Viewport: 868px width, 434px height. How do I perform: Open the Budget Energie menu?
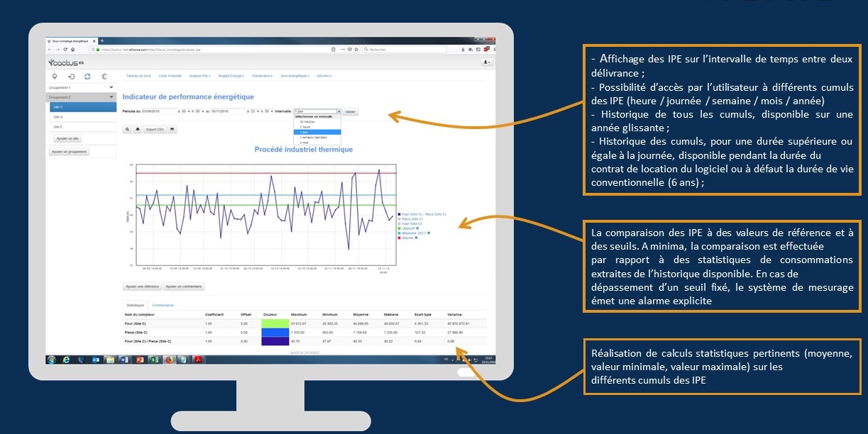231,76
